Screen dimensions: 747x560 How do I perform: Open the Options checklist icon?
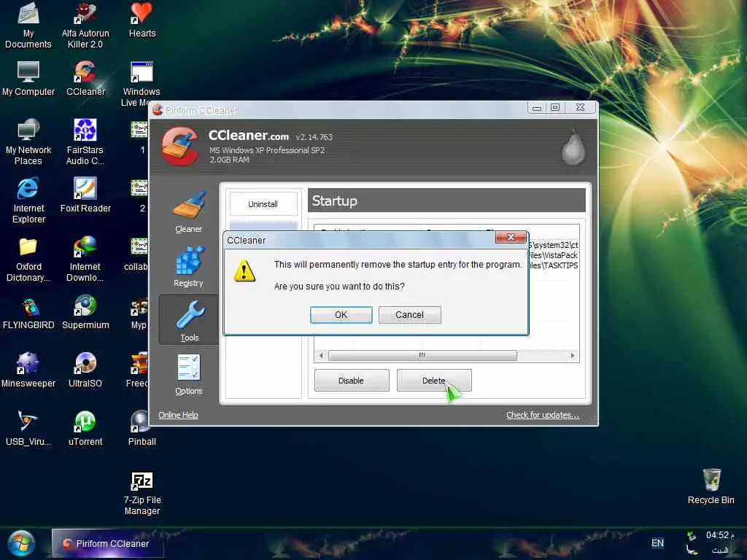(189, 368)
